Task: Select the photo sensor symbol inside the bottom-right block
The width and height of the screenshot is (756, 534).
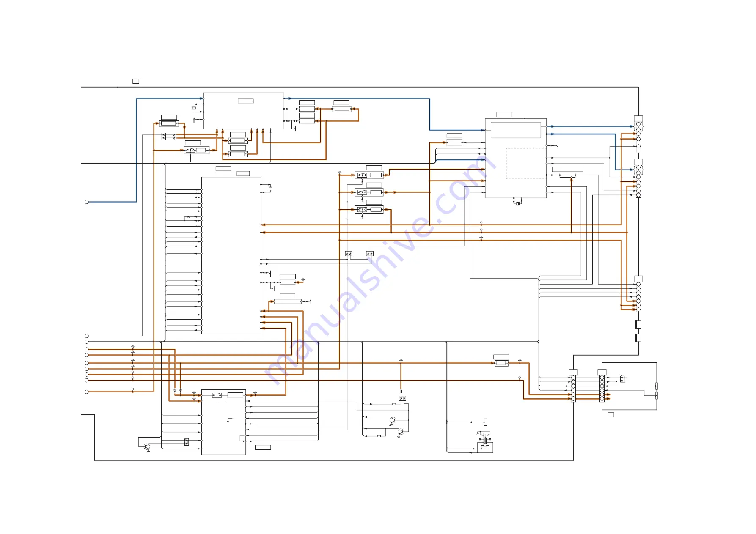Action: tap(622, 378)
